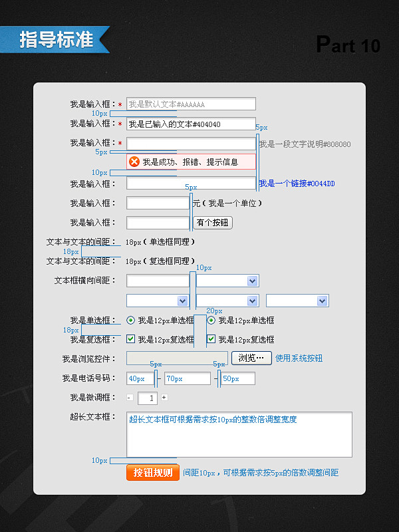Viewport: 399px width, 532px height.
Task: Click text box in 文本框横向间距 row
Action: coord(158,281)
